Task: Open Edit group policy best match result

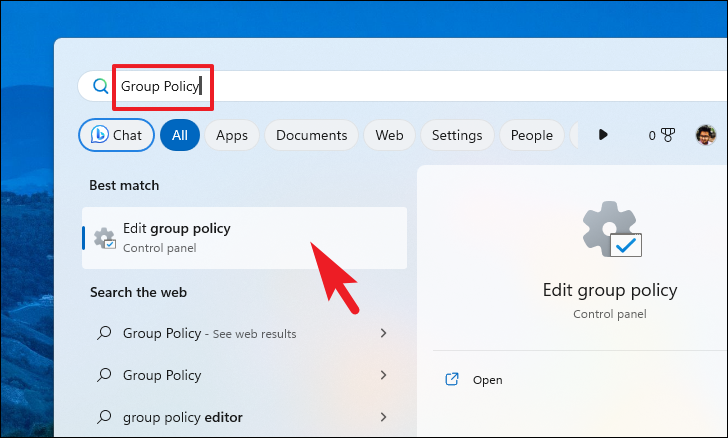Action: pyautogui.click(x=244, y=238)
